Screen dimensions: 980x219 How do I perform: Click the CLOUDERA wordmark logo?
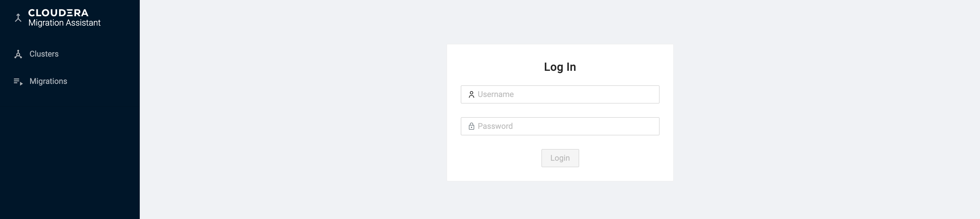point(58,13)
